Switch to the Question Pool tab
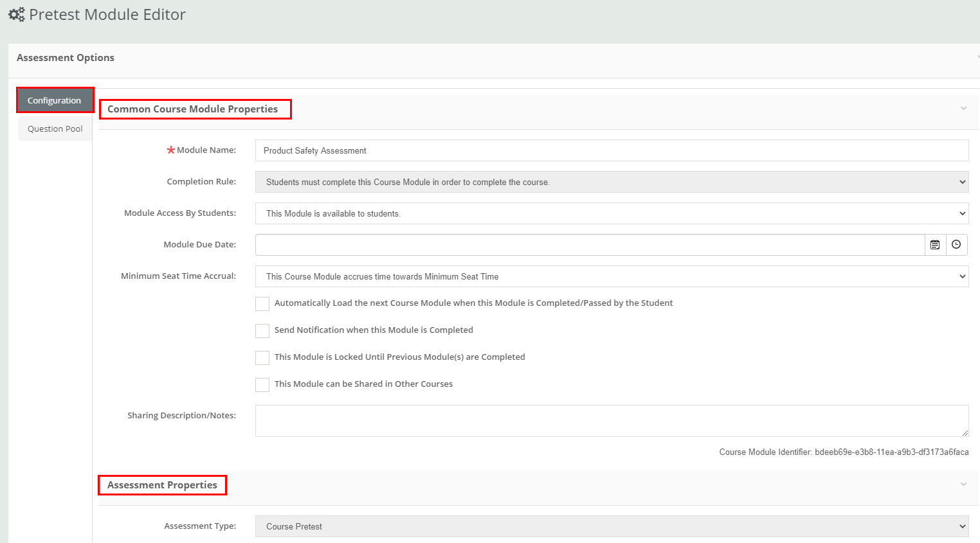 point(55,129)
